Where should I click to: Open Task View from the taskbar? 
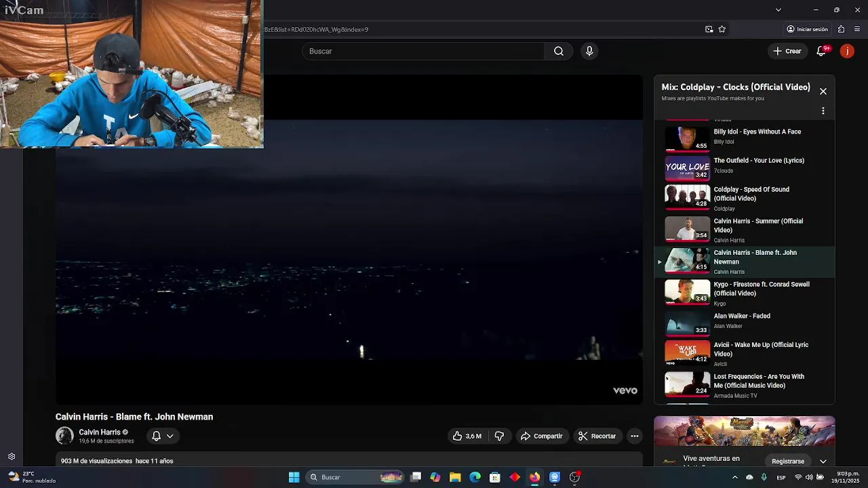click(x=416, y=477)
